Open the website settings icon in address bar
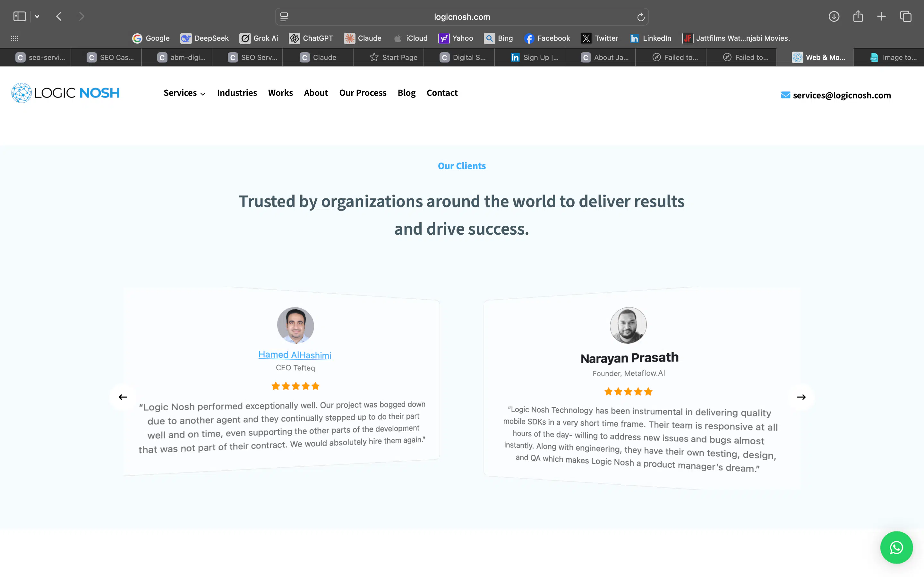This screenshot has height=577, width=924. click(x=284, y=17)
